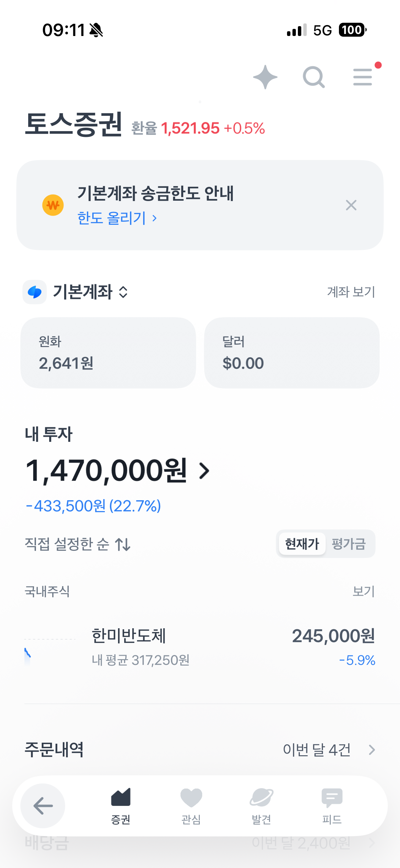Switch to the 발견 planet tab
Screen dimensions: 400x868
tap(261, 806)
